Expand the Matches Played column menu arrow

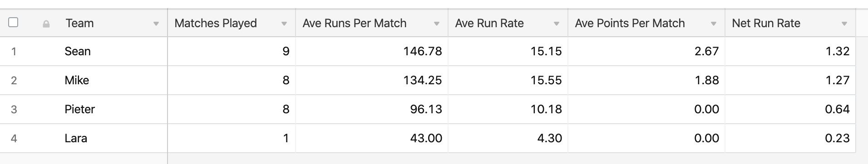(284, 24)
